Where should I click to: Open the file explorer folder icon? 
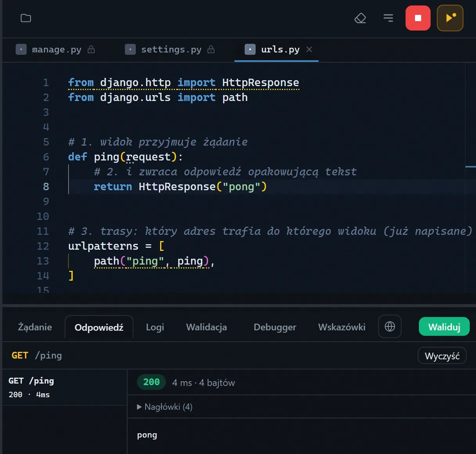click(26, 18)
